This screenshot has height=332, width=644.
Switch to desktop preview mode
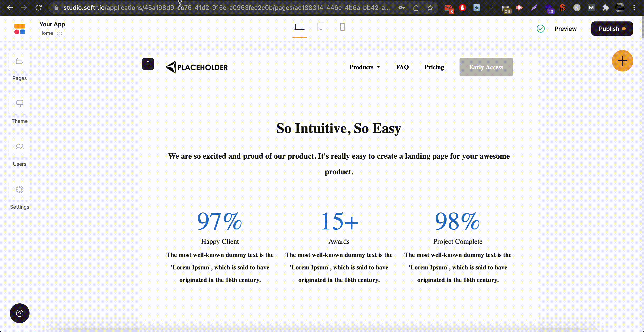pos(299,27)
